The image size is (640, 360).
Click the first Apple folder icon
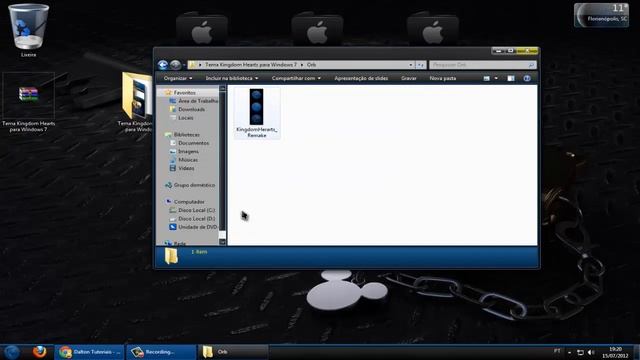202,29
